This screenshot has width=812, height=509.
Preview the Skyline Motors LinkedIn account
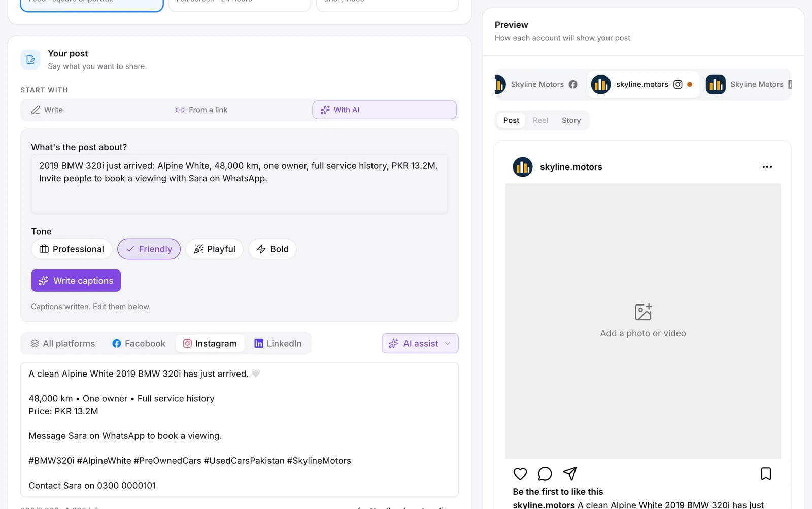(748, 85)
